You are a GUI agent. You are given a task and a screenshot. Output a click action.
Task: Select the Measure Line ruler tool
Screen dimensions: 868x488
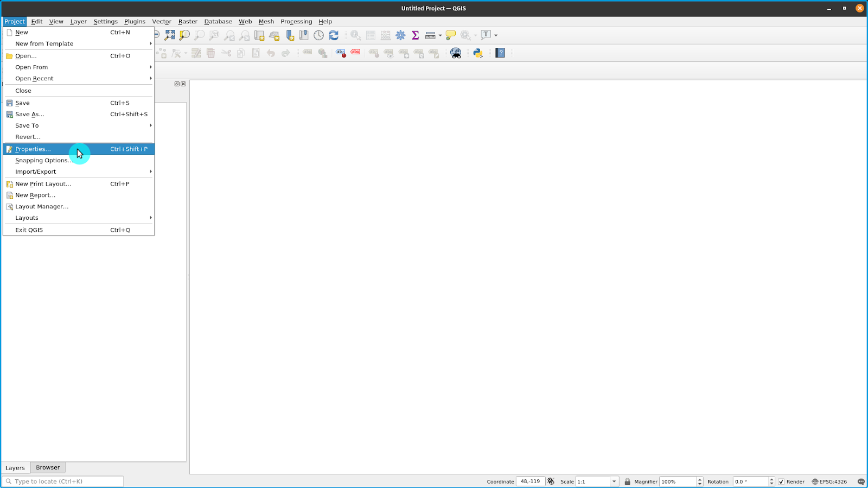click(430, 35)
